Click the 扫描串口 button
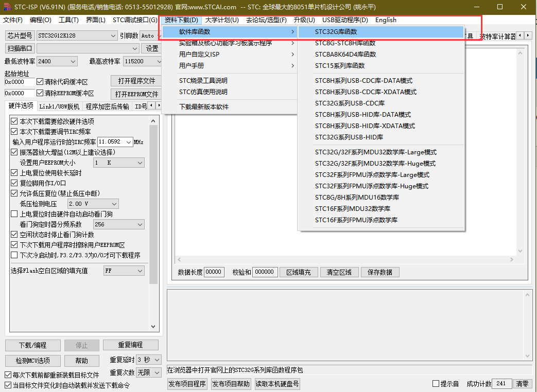 pos(20,48)
